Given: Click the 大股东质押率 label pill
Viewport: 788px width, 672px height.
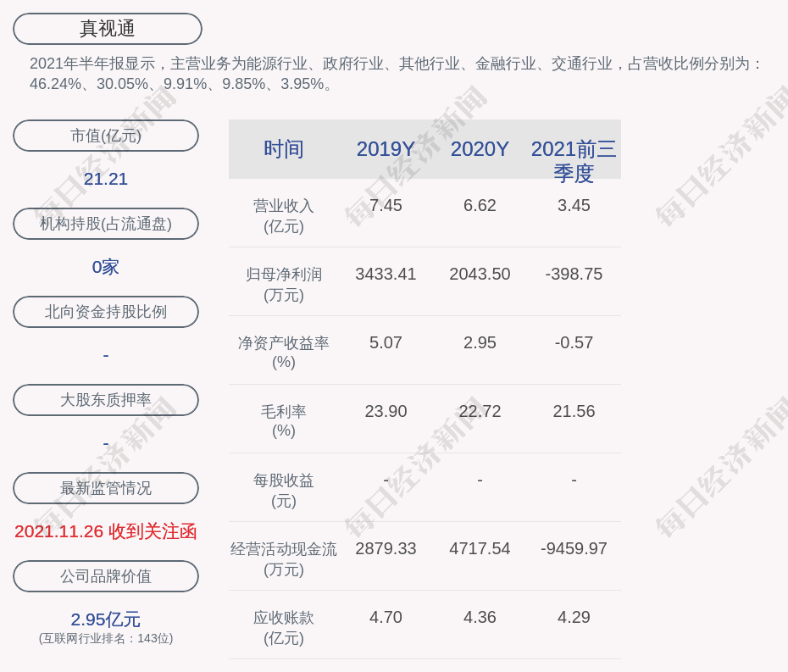Looking at the screenshot, I should 106,400.
